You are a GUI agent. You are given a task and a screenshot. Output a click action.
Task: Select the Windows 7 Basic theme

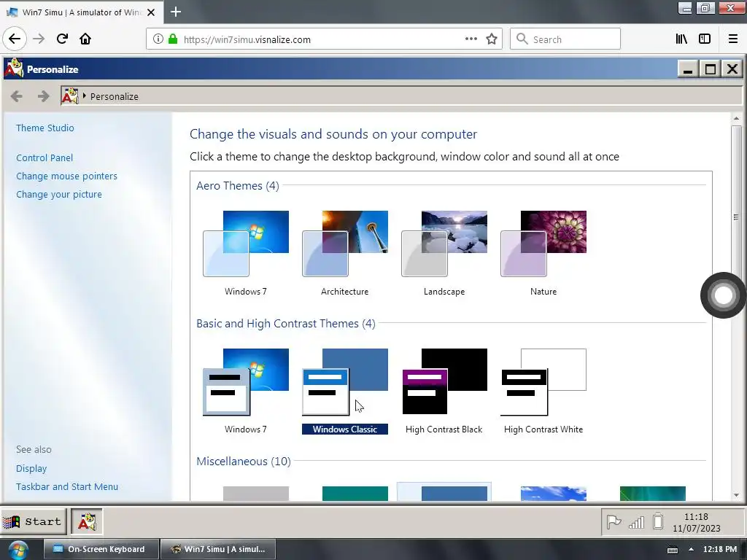(x=246, y=391)
